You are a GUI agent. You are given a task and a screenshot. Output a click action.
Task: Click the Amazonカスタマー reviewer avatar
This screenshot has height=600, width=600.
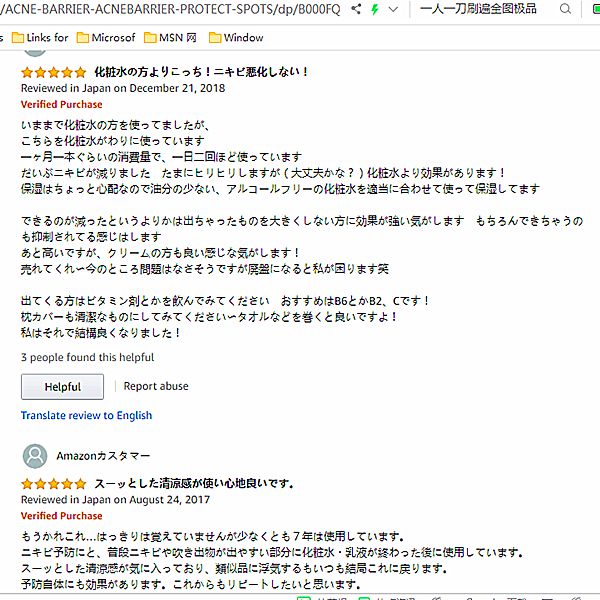pos(35,456)
